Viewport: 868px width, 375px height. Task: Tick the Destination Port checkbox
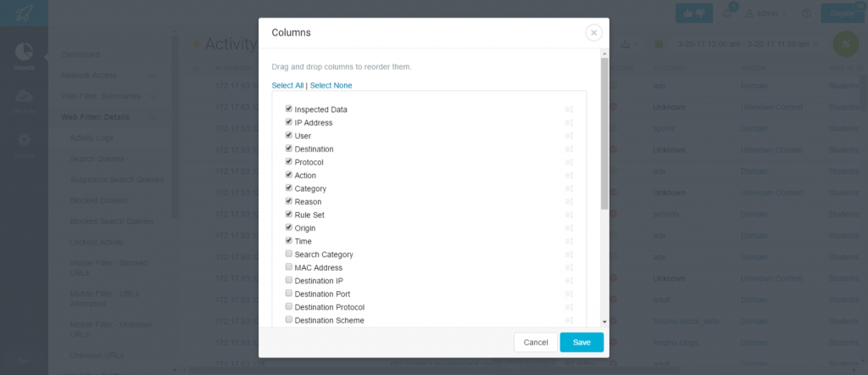(x=288, y=293)
